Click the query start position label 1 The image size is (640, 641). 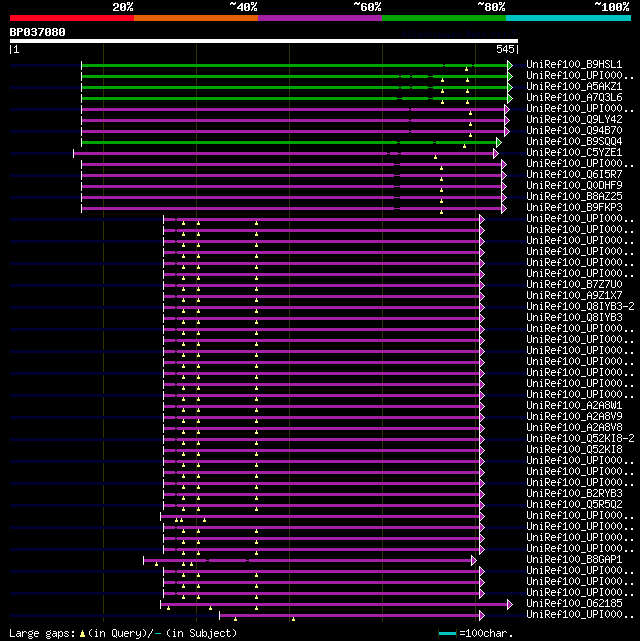pos(16,49)
